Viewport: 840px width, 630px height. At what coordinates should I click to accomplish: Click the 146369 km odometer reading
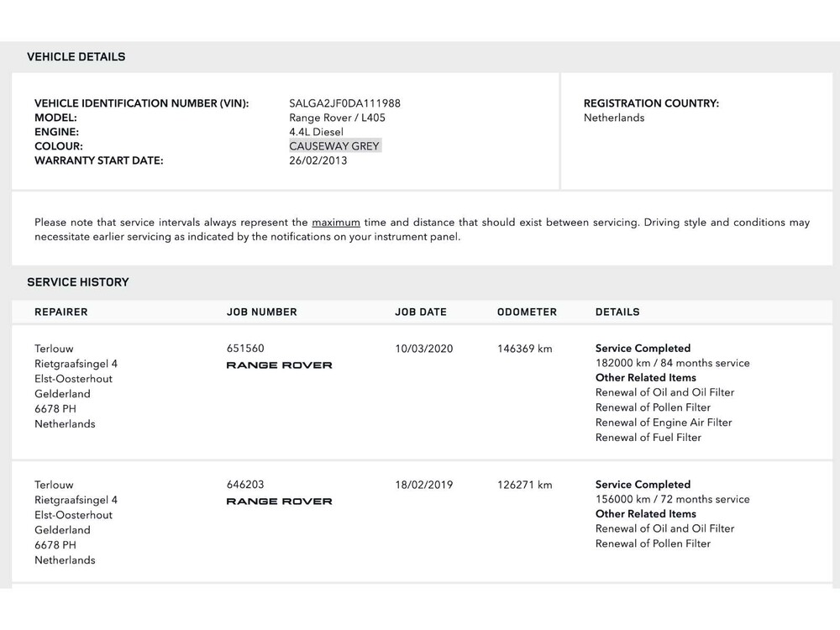pos(524,349)
